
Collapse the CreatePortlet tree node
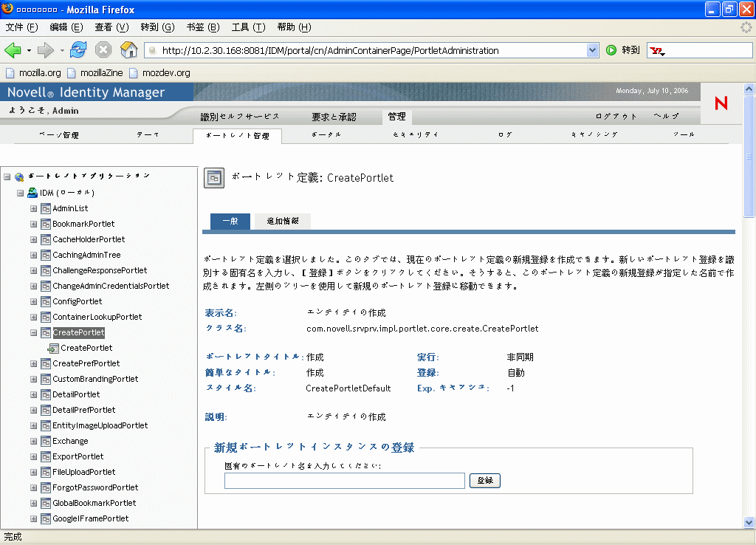click(x=32, y=332)
